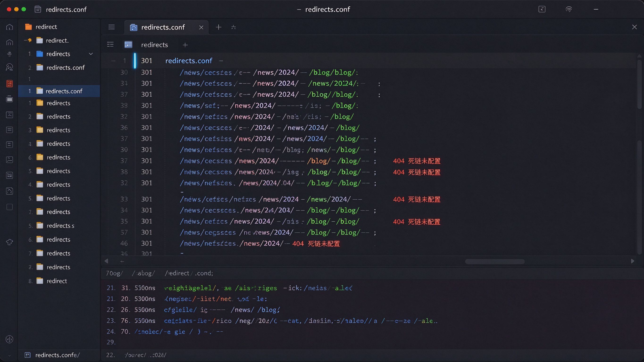Collapse the redirect. folder with orange arrow
This screenshot has width=644, height=362.
(28, 40)
